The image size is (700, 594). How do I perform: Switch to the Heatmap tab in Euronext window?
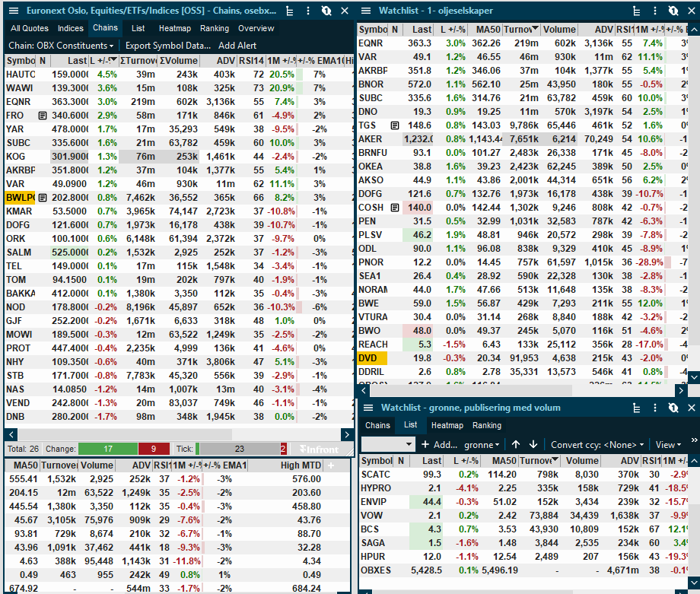[x=174, y=28]
